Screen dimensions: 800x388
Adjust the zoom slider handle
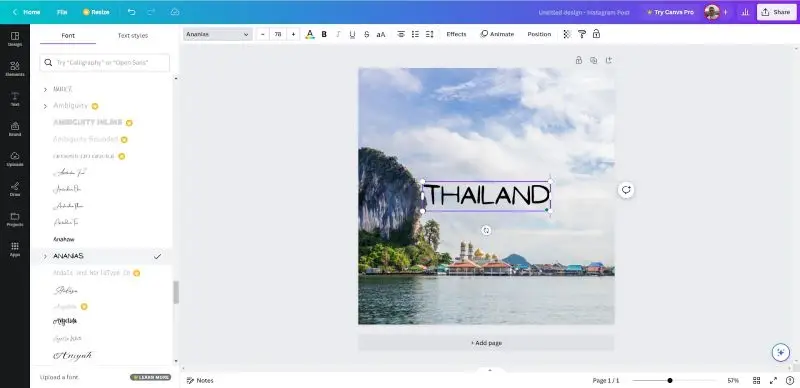(670, 380)
